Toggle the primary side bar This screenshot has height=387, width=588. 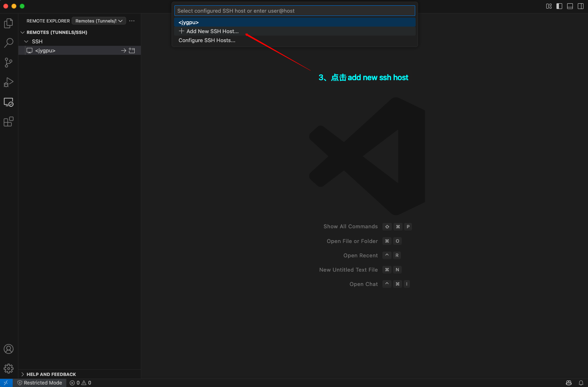click(x=559, y=6)
